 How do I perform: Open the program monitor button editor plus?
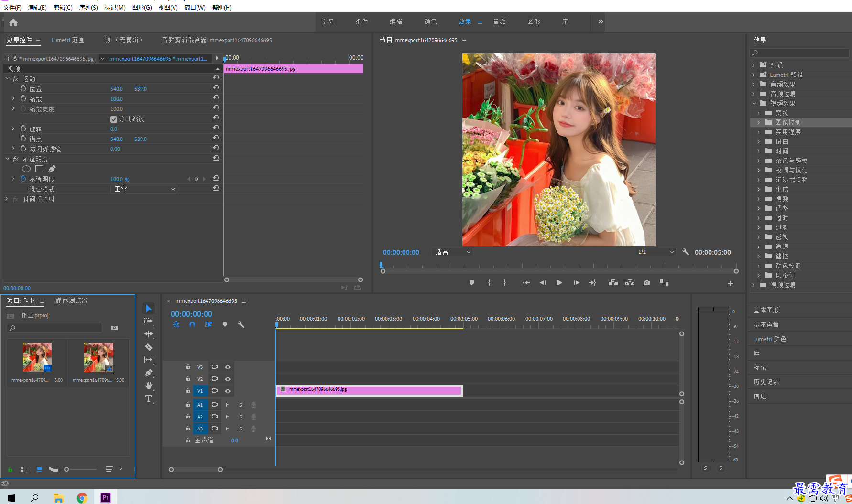pos(730,283)
